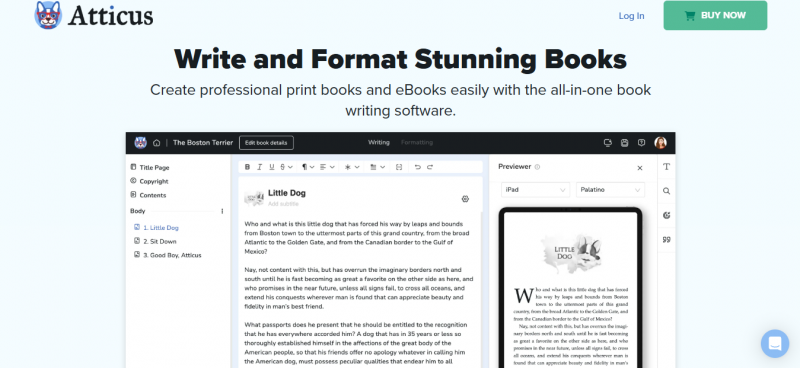
Task: Click the typography T icon in right sidebar
Action: (x=666, y=167)
